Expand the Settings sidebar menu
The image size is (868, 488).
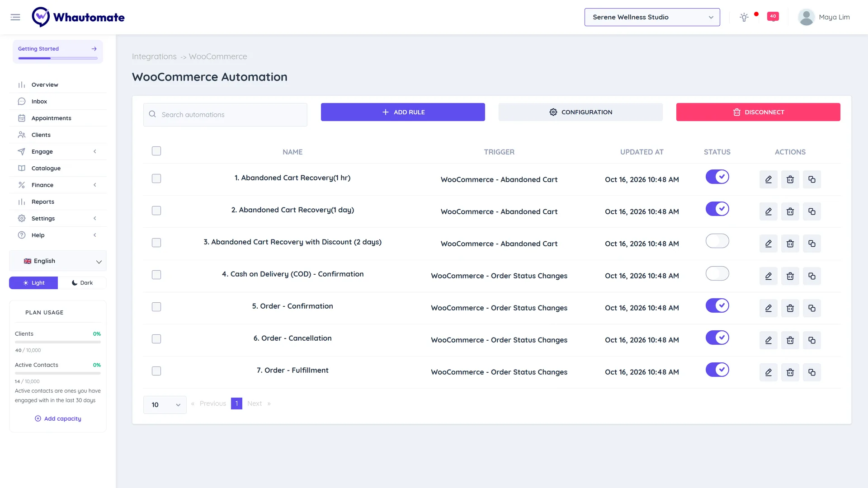tap(58, 218)
